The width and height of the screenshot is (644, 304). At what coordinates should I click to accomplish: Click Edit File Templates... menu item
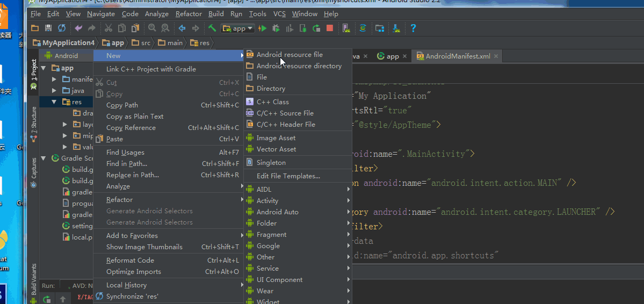click(298, 176)
